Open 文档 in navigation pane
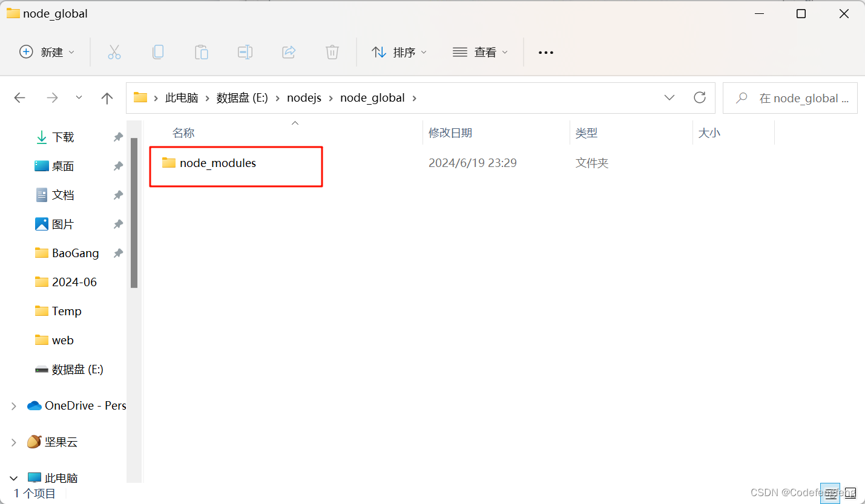 point(63,195)
